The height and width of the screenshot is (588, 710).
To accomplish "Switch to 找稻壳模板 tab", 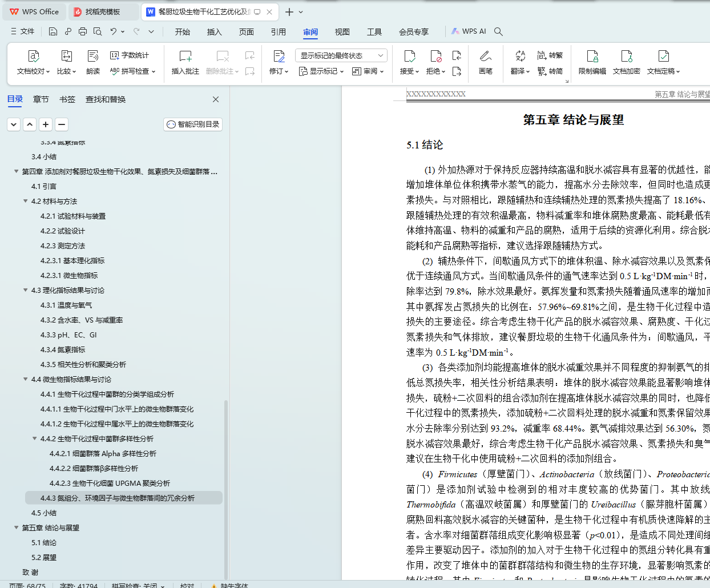I will (103, 11).
